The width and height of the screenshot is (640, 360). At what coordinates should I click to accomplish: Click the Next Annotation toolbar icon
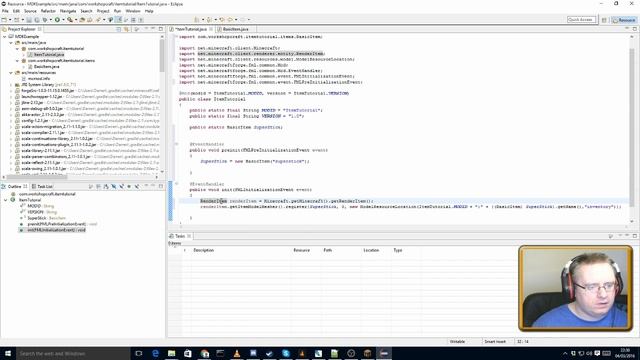pyautogui.click(x=197, y=20)
